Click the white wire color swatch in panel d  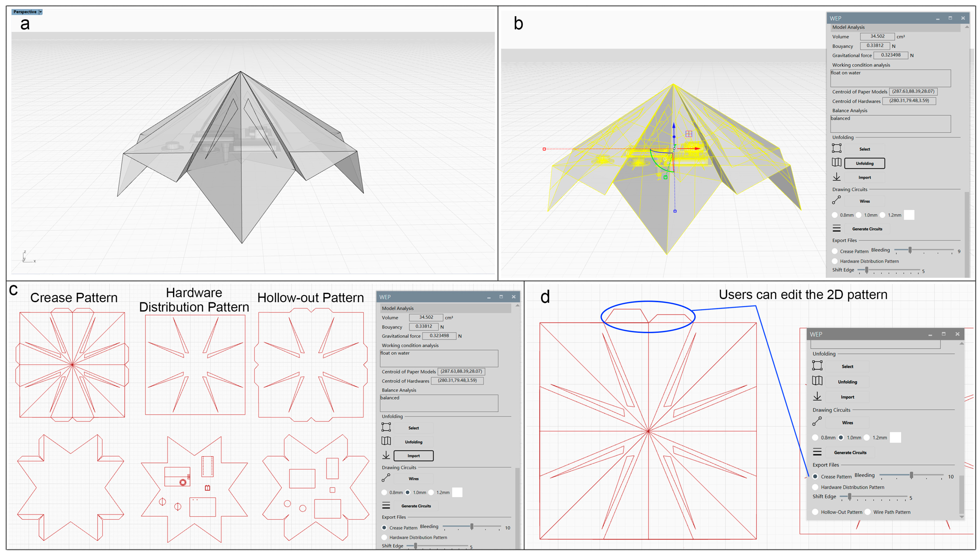pyautogui.click(x=895, y=437)
